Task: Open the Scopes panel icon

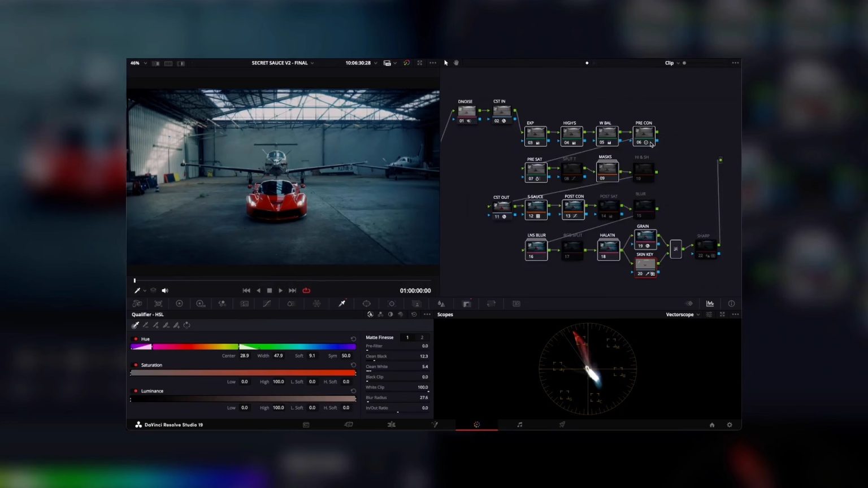Action: 710,304
